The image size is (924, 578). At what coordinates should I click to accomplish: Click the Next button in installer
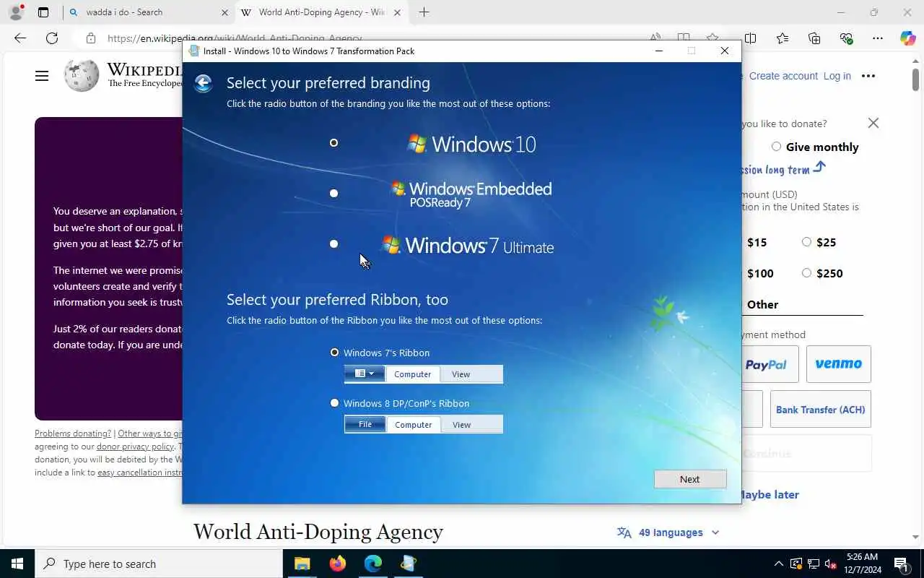[x=690, y=479]
